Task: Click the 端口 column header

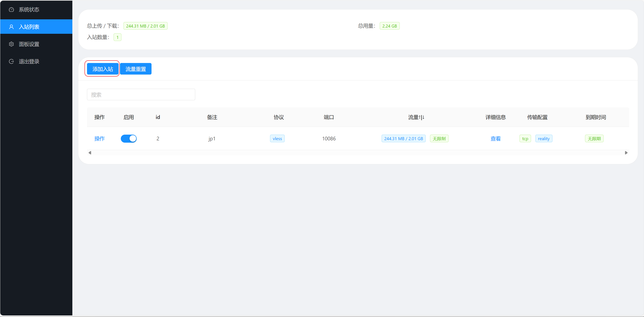Action: (x=329, y=117)
